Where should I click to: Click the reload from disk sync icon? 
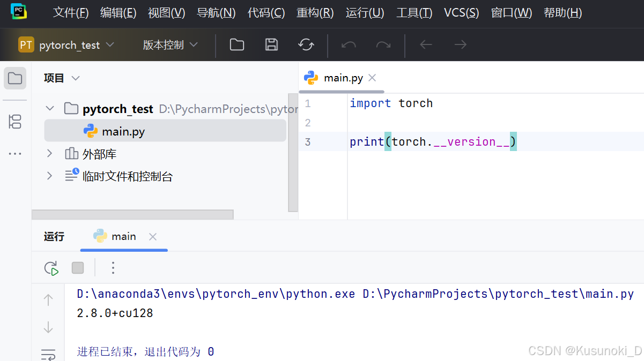[x=306, y=45]
